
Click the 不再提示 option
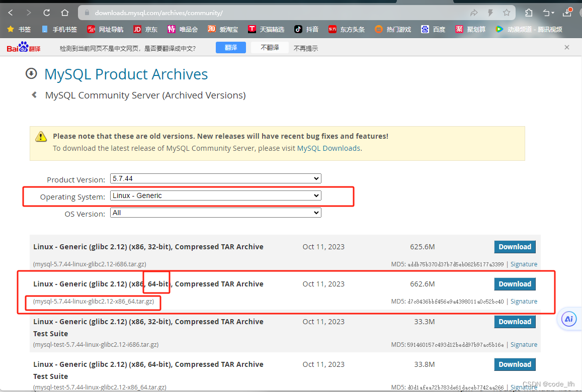click(x=306, y=48)
